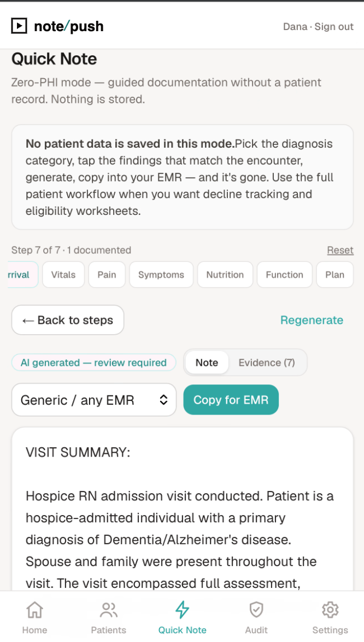
Task: Go to the Nutrition step
Action: (x=225, y=275)
